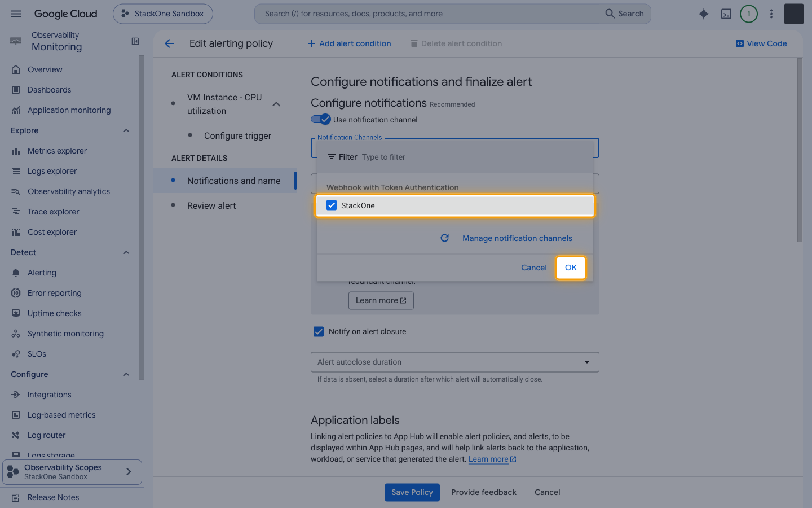Image resolution: width=812 pixels, height=508 pixels.
Task: Collapse the Explore section
Action: [126, 130]
